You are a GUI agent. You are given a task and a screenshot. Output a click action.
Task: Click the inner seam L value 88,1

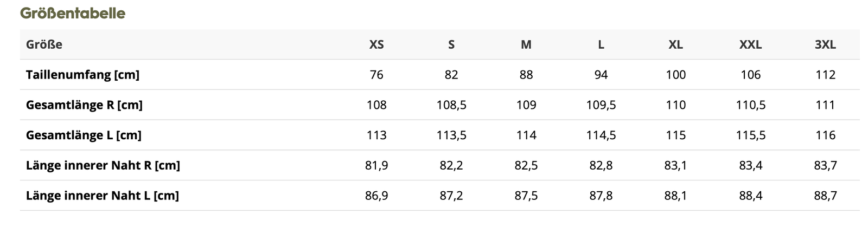(676, 196)
